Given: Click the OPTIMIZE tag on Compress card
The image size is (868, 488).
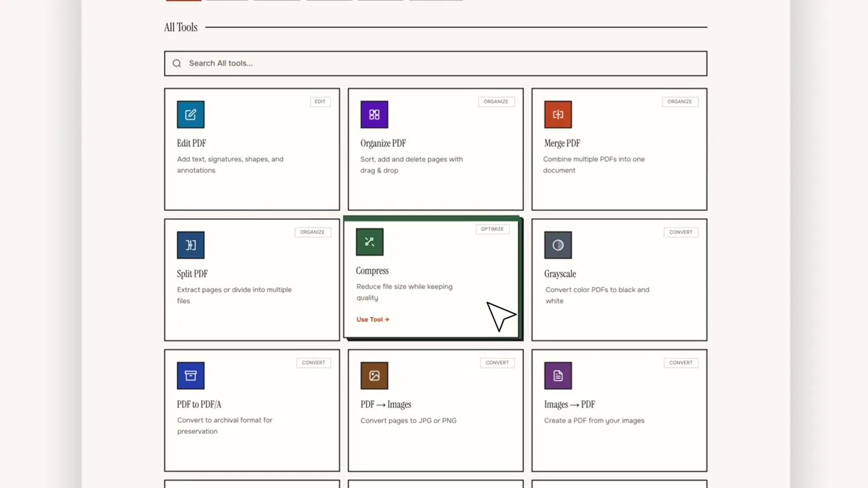Looking at the screenshot, I should click(492, 229).
